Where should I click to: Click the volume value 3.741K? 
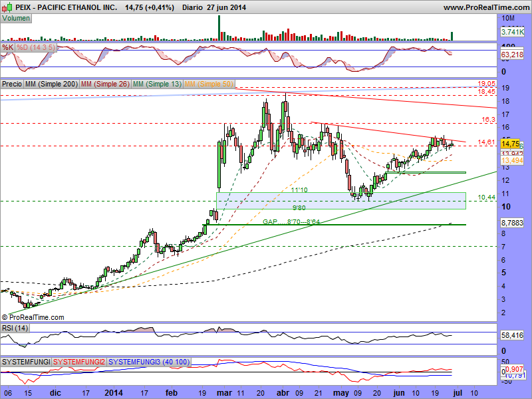click(512, 32)
